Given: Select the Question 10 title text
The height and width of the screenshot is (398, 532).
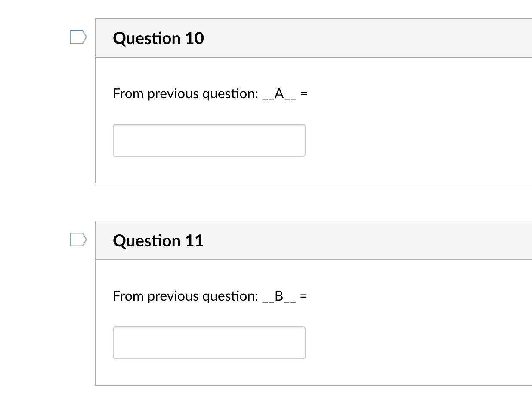Looking at the screenshot, I should point(158,38).
